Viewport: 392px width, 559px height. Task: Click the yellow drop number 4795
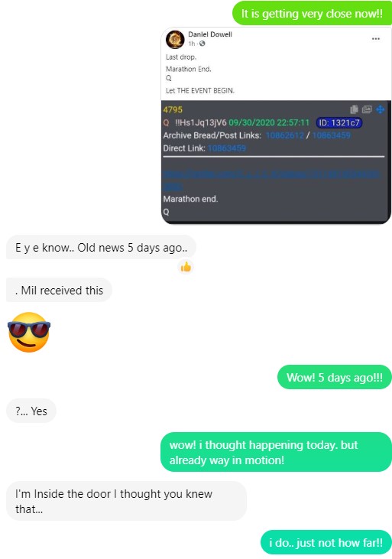(173, 109)
